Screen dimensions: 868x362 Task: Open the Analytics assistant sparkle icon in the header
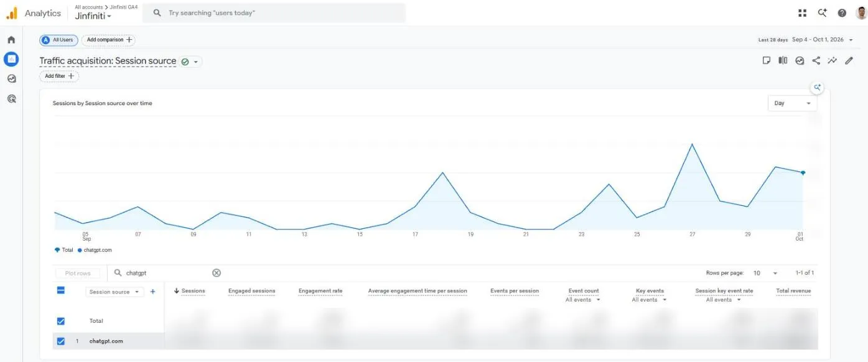coord(822,13)
